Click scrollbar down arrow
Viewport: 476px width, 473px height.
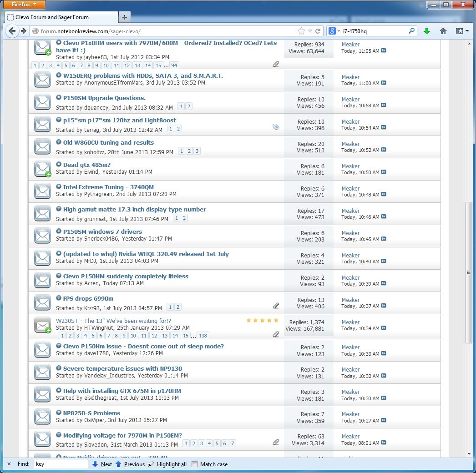469,454
